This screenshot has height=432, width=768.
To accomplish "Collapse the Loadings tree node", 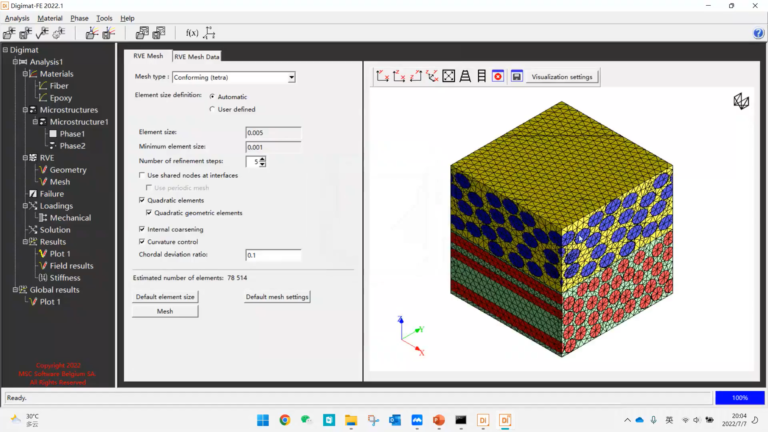I will pos(25,206).
